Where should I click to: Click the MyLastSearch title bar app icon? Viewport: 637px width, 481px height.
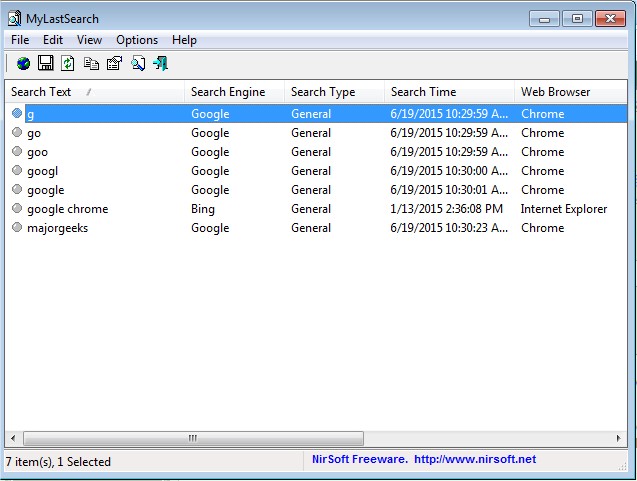[x=14, y=19]
